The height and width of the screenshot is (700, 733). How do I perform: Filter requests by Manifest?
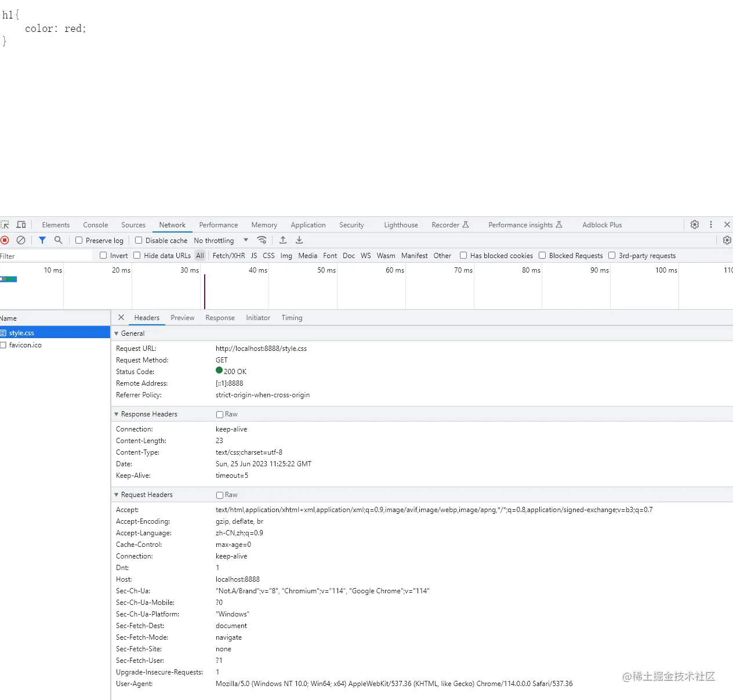pyautogui.click(x=414, y=256)
